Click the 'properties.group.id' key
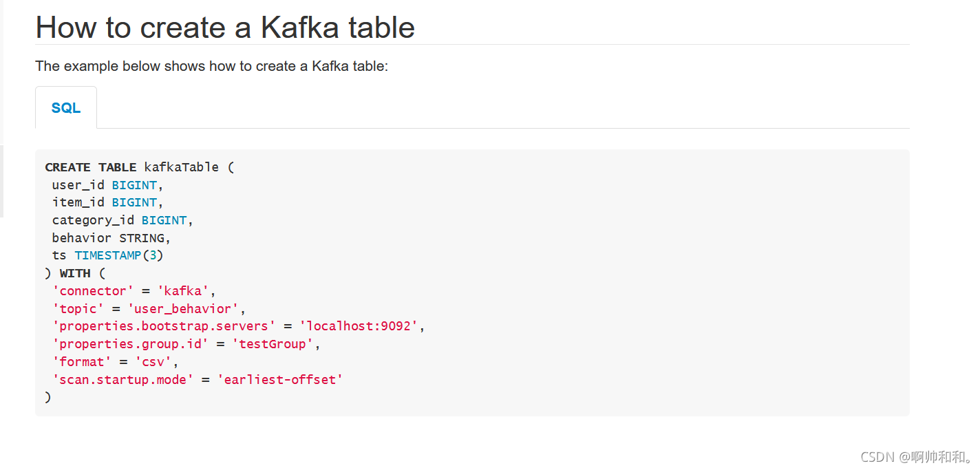Image resolution: width=980 pixels, height=470 pixels. (x=130, y=344)
